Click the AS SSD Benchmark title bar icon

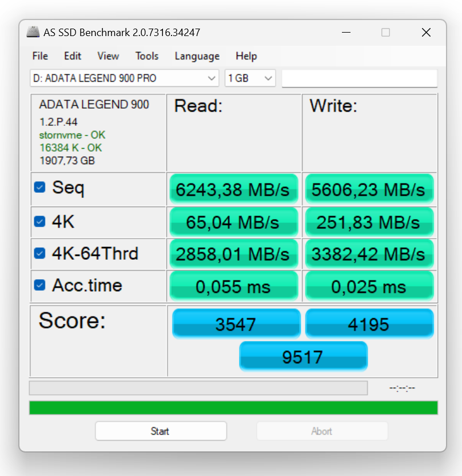(x=33, y=33)
